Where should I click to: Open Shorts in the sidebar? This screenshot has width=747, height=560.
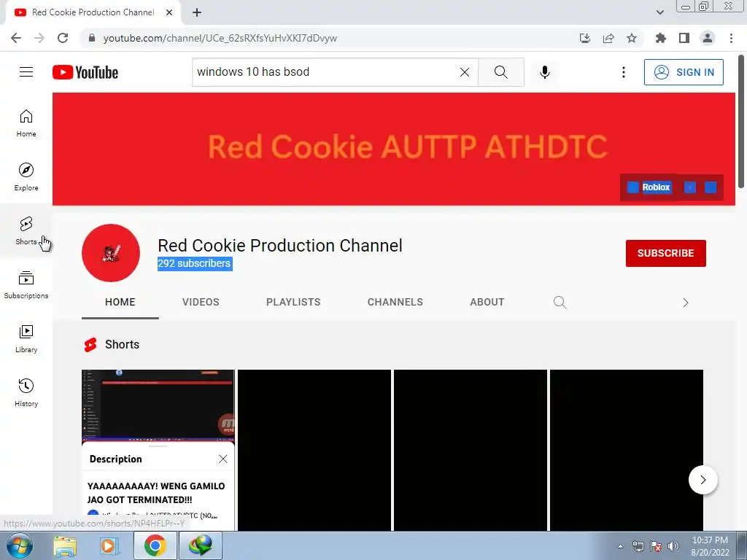pos(26,231)
